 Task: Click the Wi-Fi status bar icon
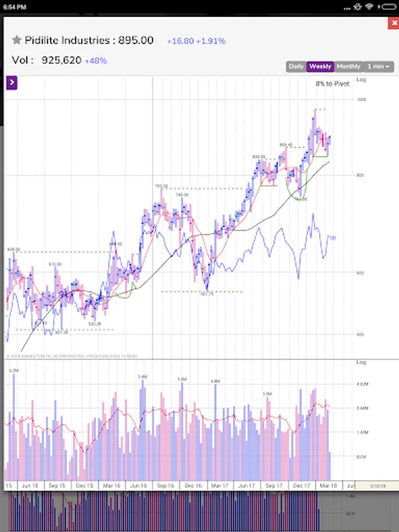coord(369,7)
